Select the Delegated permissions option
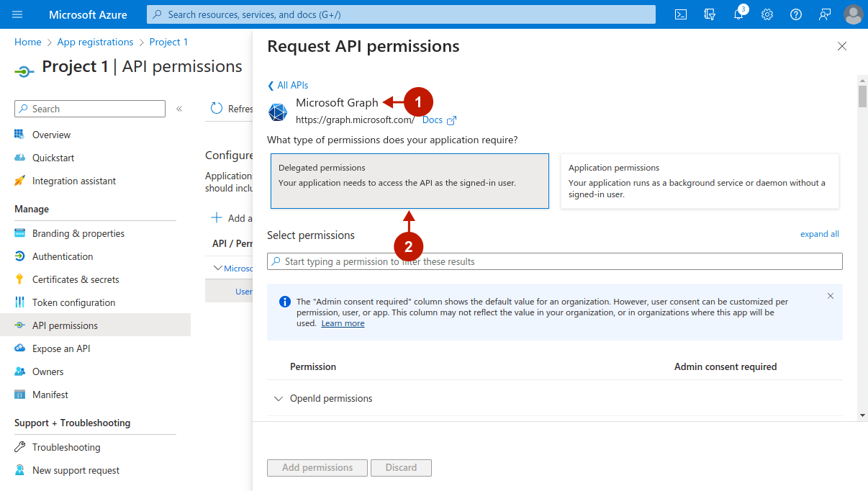 410,181
